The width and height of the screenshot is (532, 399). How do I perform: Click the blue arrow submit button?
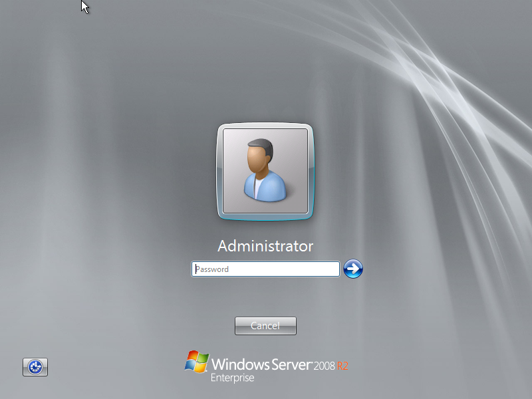[353, 269]
